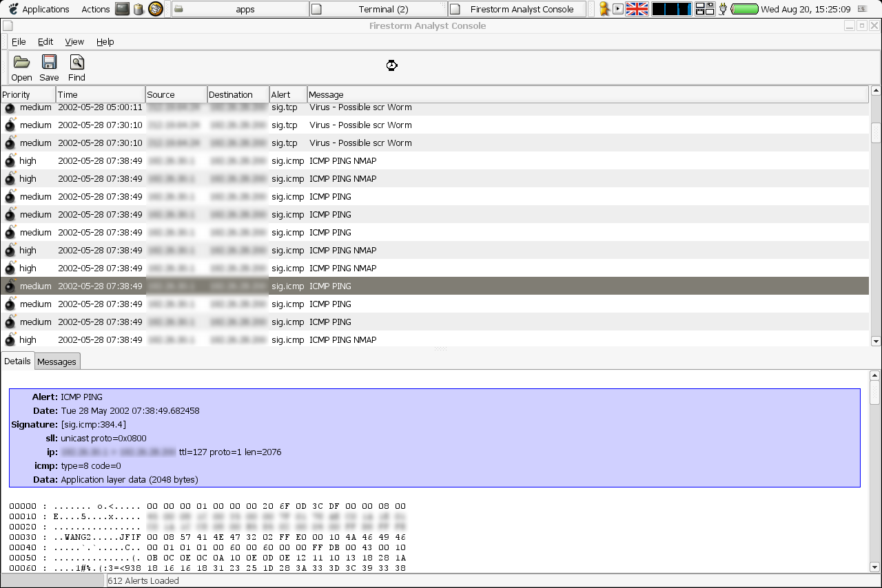
Task: Launch terminal from the top panel icon
Action: [122, 9]
